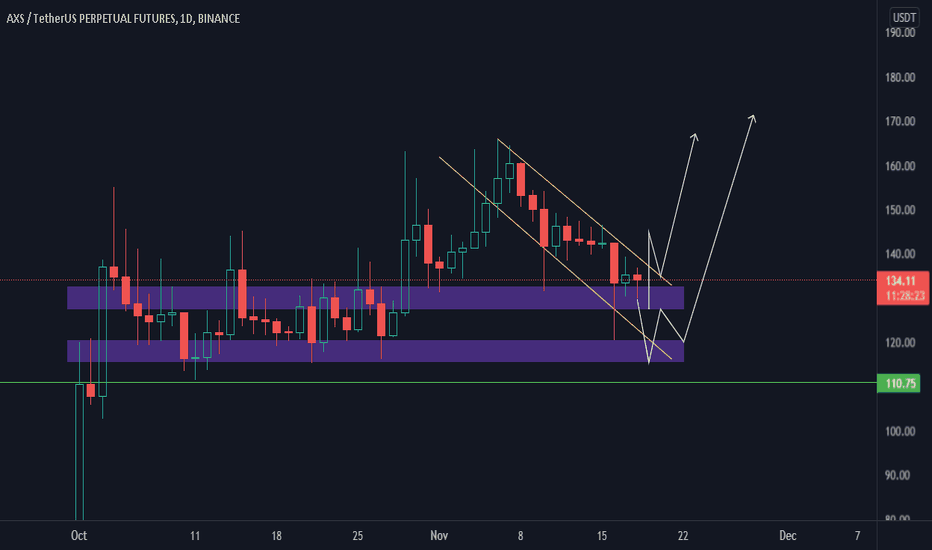Click the 110.75 green price label

tap(899, 384)
